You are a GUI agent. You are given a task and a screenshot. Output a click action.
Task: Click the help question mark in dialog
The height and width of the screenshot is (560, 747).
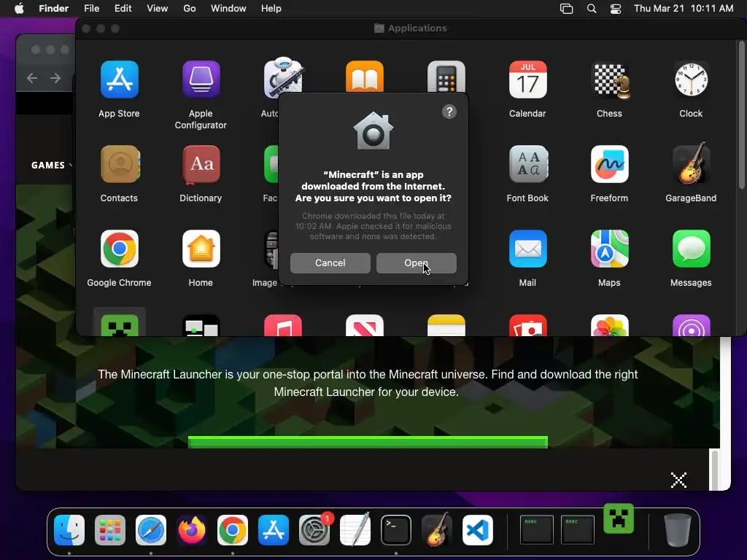[x=449, y=112]
